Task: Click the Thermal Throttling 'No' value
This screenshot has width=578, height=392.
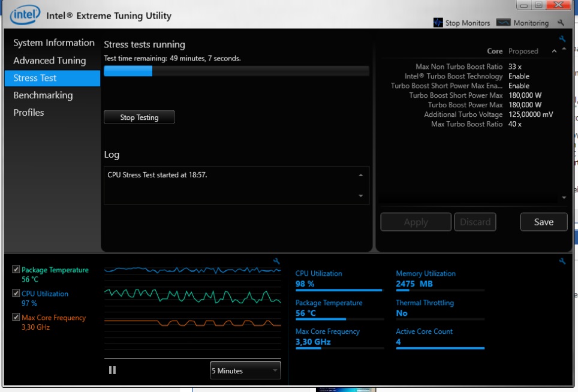Action: tap(402, 313)
